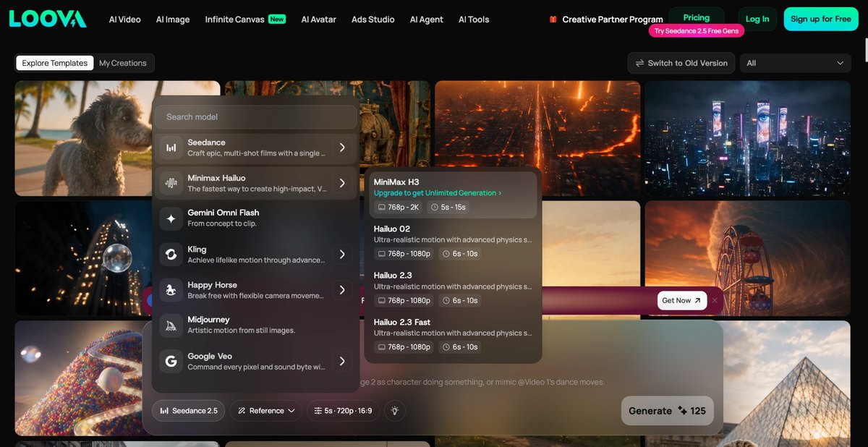Click the Minimax Hailuo waveform icon
This screenshot has height=447, width=868.
tap(171, 183)
